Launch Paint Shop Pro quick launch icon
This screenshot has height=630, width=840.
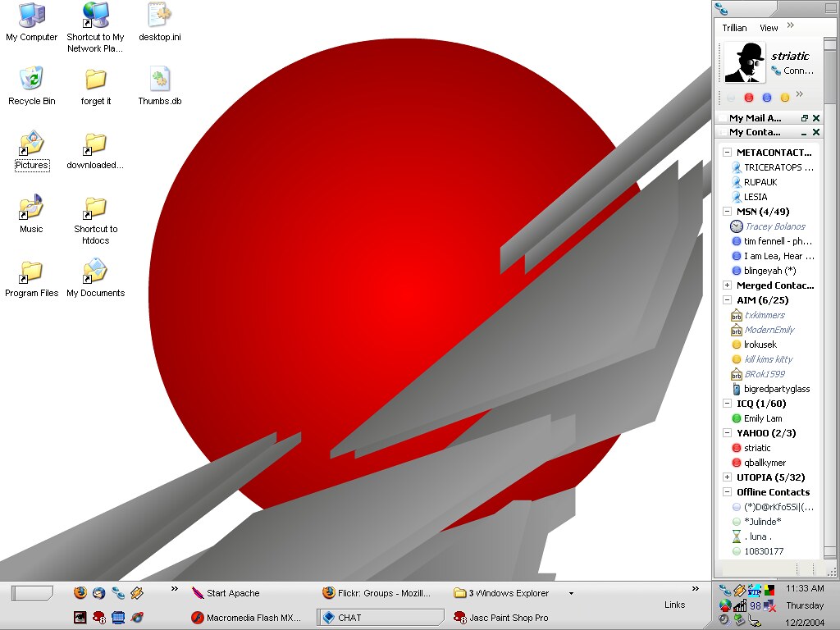(x=99, y=617)
